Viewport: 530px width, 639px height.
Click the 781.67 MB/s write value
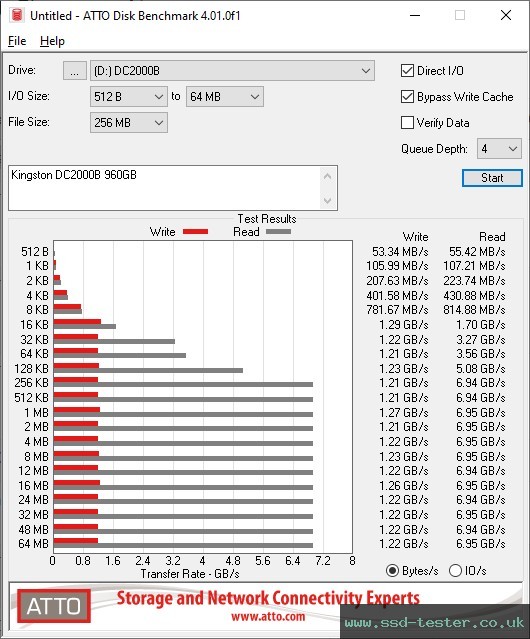coord(397,310)
